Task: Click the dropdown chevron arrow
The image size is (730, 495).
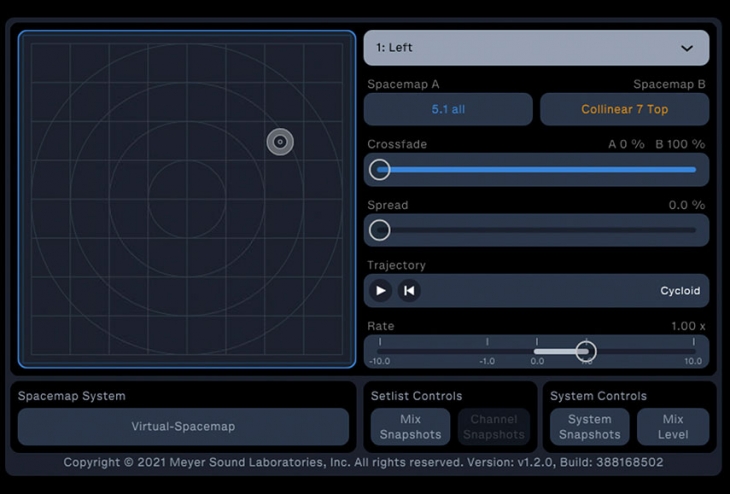Action: 687,48
